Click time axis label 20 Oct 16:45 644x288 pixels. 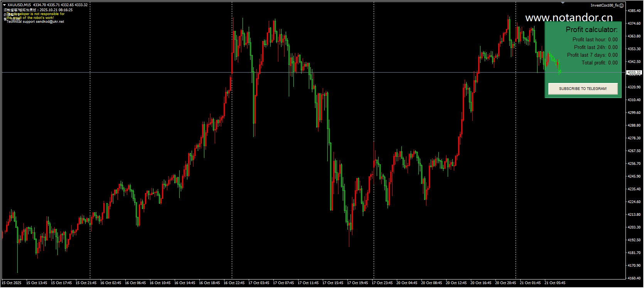coord(481,283)
